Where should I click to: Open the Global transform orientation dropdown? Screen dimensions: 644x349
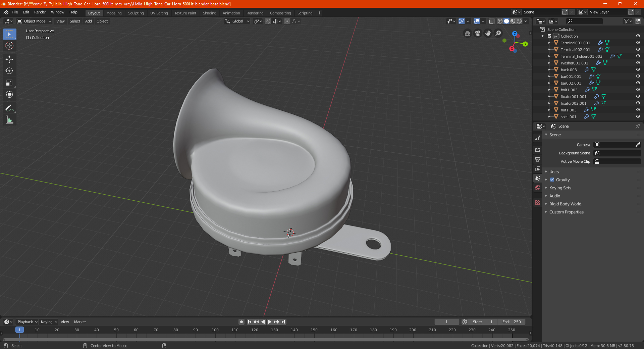(x=237, y=21)
